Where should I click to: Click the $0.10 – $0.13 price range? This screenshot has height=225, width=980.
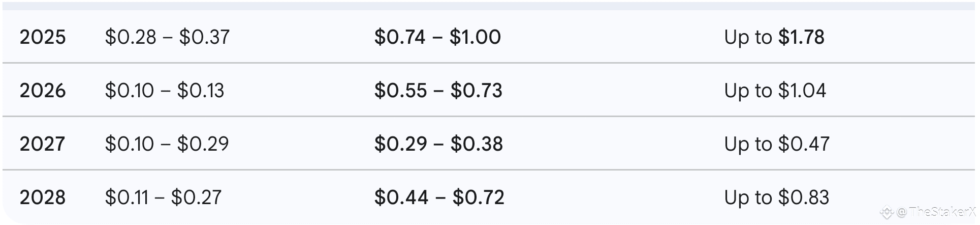pyautogui.click(x=164, y=91)
